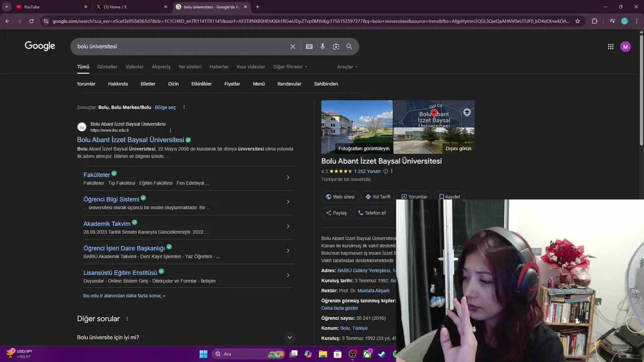Open the options next to 'Bölge seç'
Viewport: 644px width, 362px height.
click(x=184, y=107)
